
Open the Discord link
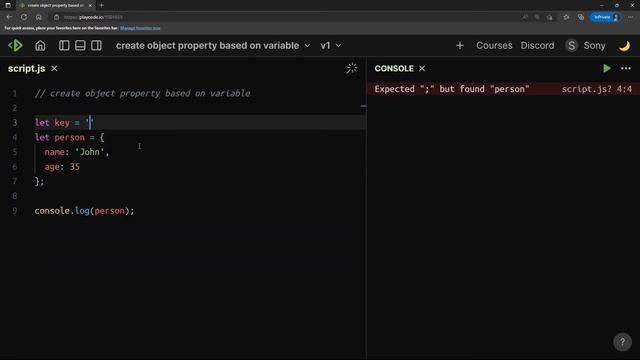pyautogui.click(x=537, y=45)
